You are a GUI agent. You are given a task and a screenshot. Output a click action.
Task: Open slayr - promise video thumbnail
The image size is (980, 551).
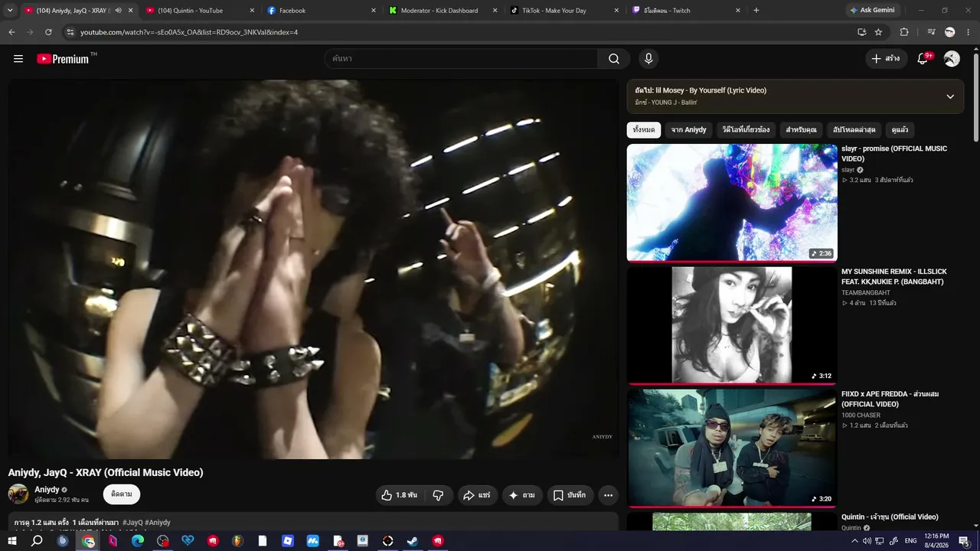(x=732, y=202)
